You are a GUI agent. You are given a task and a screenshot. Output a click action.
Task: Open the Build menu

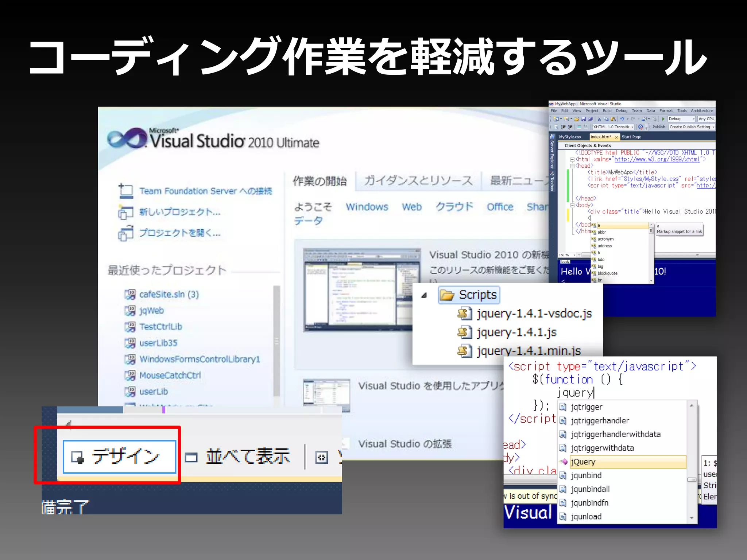[607, 111]
